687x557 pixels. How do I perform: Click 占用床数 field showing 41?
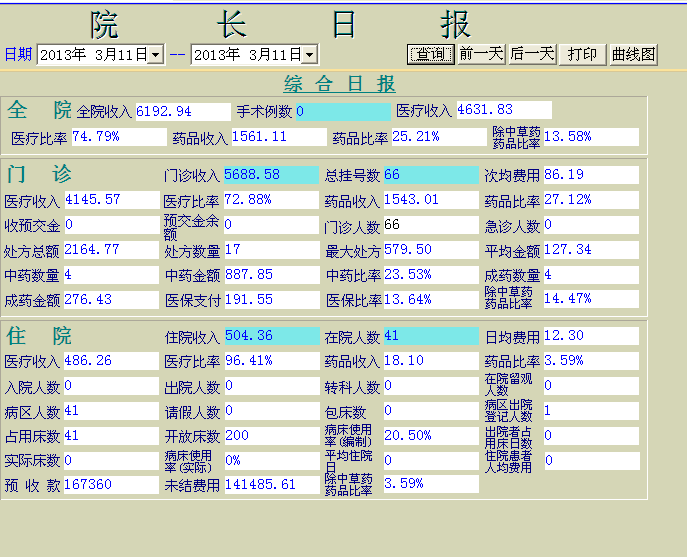[x=112, y=436]
